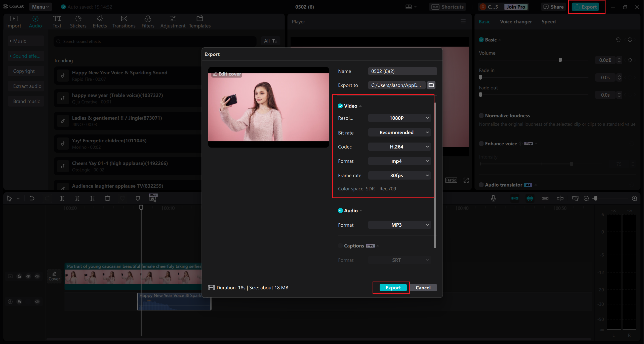Open the Frame rate dropdown showing 30fps
Image resolution: width=644 pixels, height=344 pixels.
tap(399, 175)
